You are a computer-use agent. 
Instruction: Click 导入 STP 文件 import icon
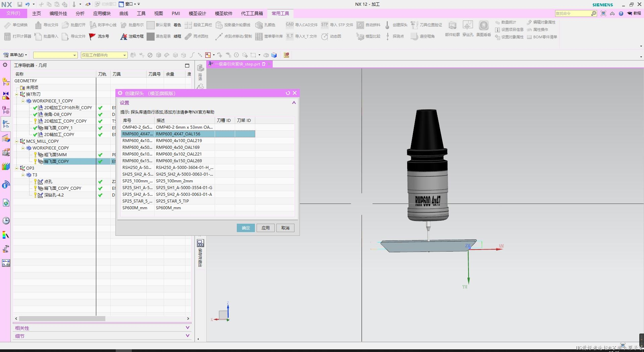coord(325,25)
